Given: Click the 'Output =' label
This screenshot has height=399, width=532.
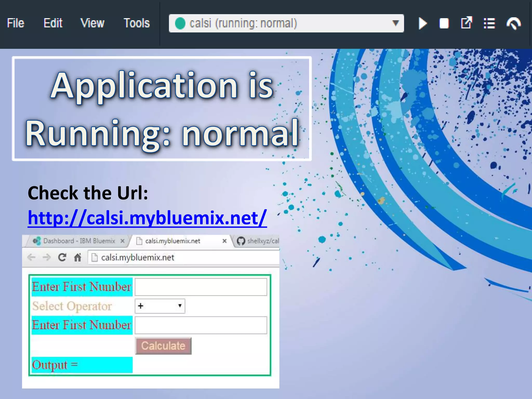Looking at the screenshot, I should click(x=55, y=365).
